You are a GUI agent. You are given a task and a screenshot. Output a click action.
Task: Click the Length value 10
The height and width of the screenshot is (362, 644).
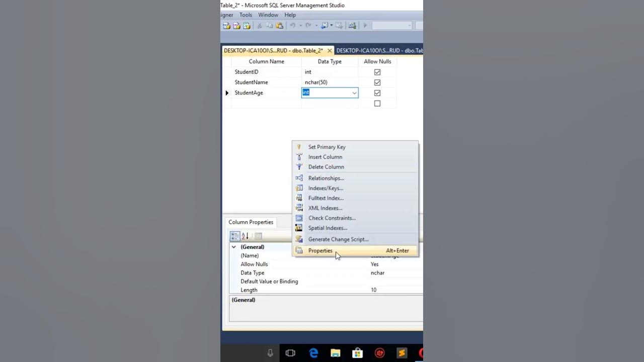373,290
